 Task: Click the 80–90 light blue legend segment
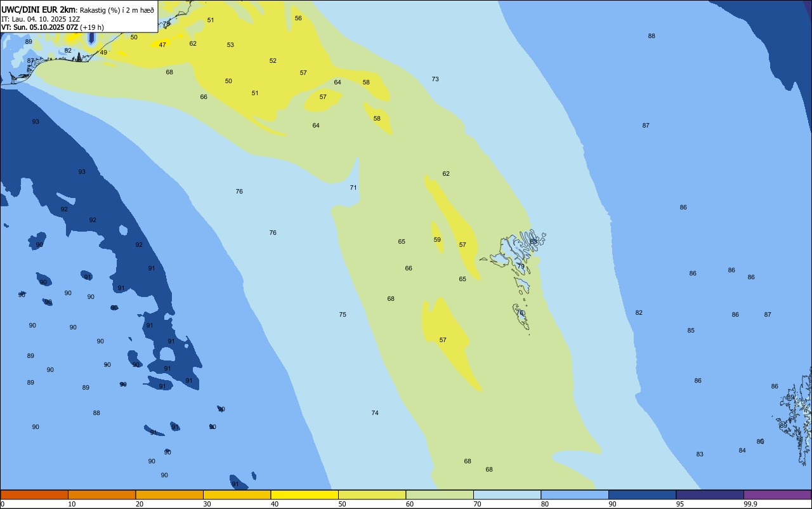point(575,494)
